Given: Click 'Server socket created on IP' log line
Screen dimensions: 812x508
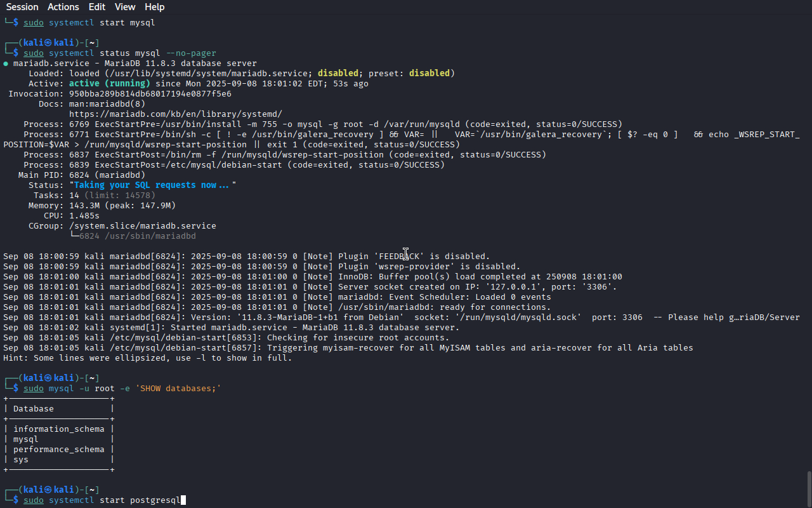Looking at the screenshot, I should point(310,287).
